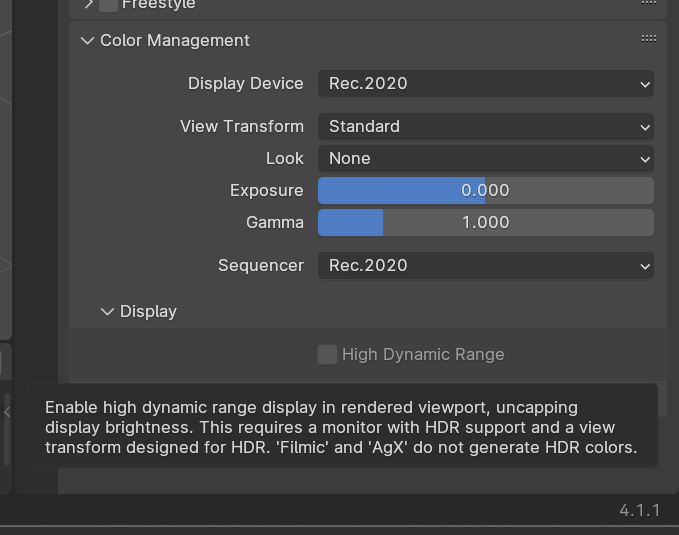Screen dimensions: 679x535
Task: Open the Sequencer color space dropdown
Action: click(x=485, y=266)
